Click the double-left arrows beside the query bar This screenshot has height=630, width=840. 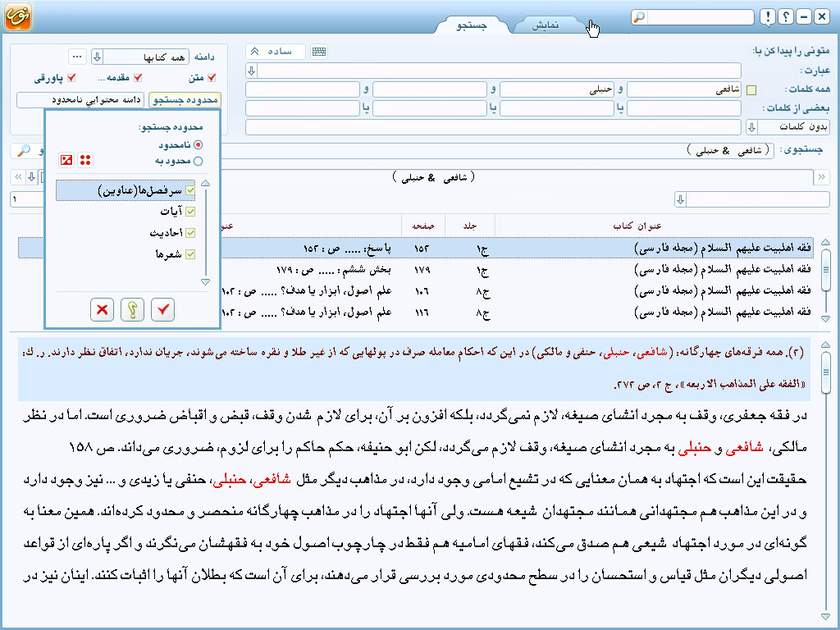point(18,177)
